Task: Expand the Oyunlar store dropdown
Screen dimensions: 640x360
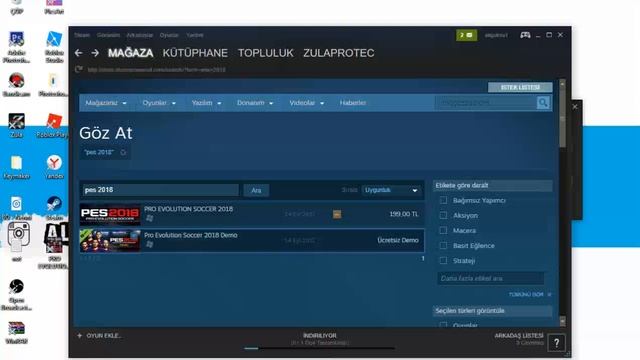Action: pos(159,103)
